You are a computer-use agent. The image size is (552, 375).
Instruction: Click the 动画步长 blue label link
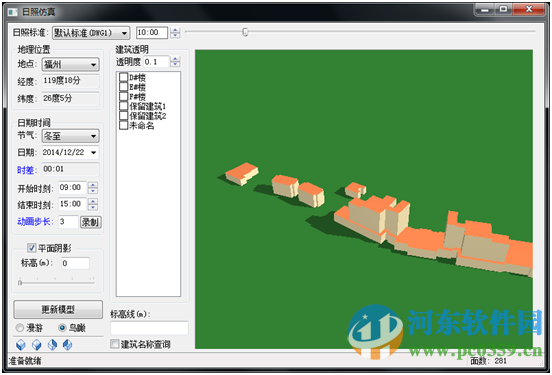coord(34,221)
